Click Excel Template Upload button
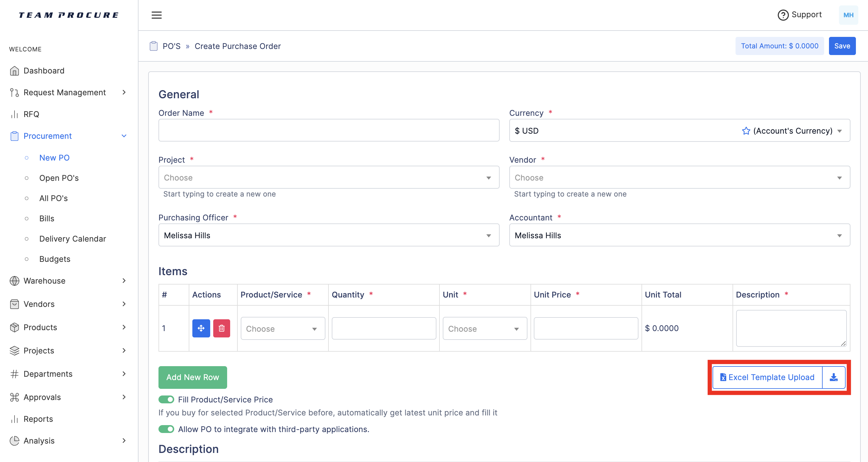Image resolution: width=868 pixels, height=462 pixels. (767, 377)
